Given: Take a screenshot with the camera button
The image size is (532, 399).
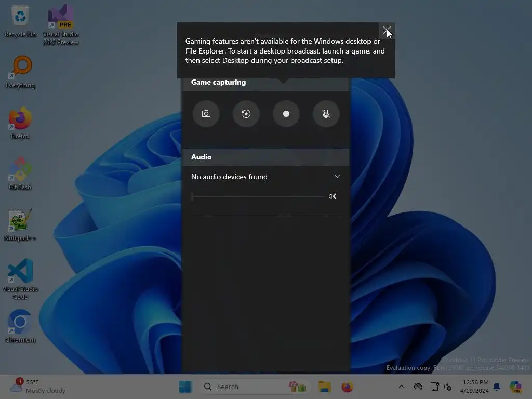Looking at the screenshot, I should pyautogui.click(x=206, y=114).
